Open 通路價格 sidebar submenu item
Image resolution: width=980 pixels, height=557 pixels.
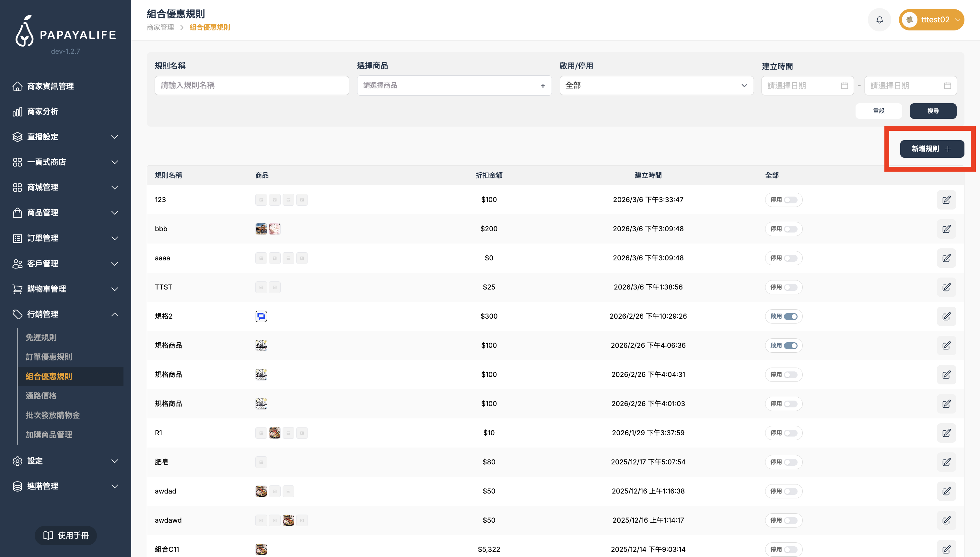(41, 395)
